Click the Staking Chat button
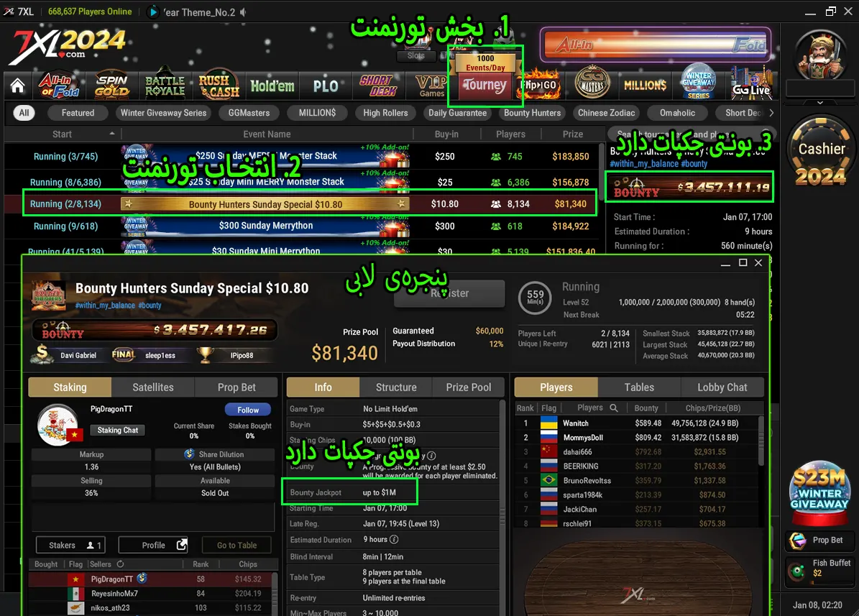 [118, 430]
